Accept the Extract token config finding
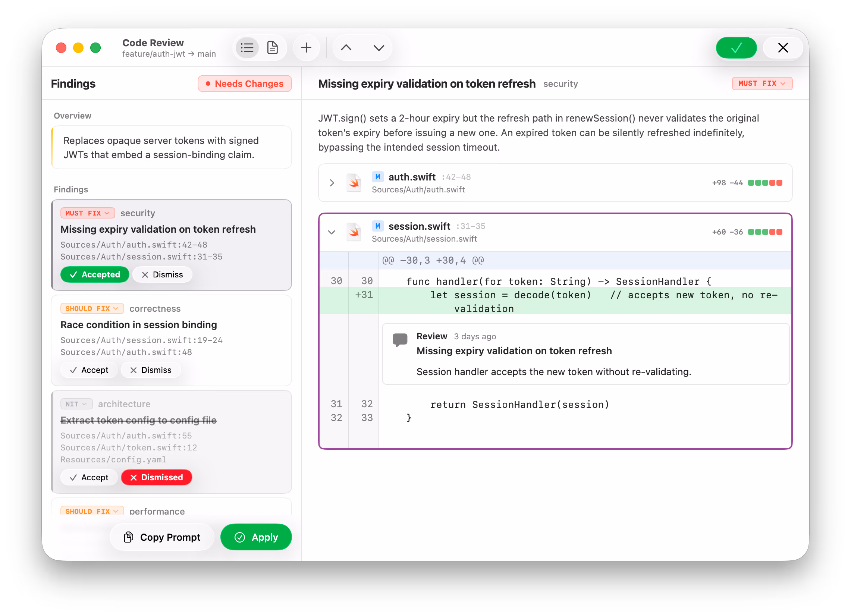This screenshot has height=616, width=851. (89, 477)
